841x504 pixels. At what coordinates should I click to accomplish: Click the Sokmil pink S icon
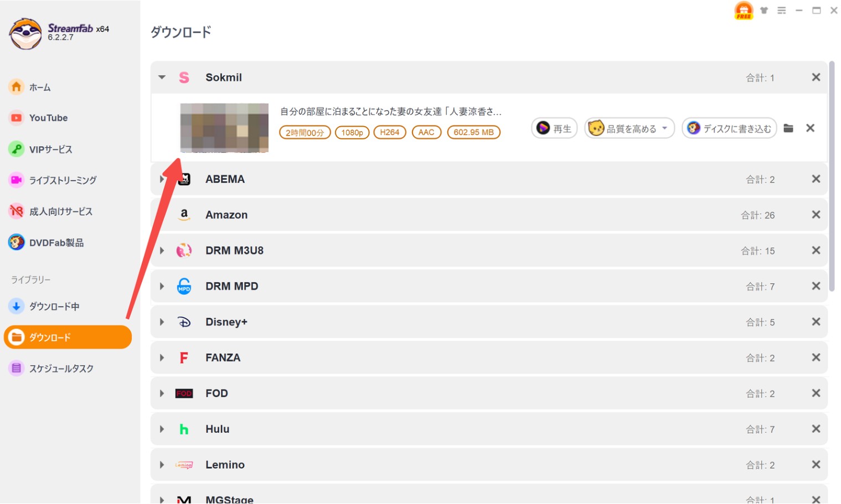184,77
